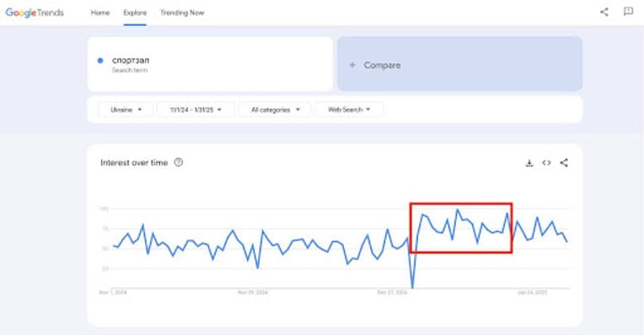This screenshot has width=644, height=335.
Task: Open the Trending Now tab
Action: coord(182,13)
